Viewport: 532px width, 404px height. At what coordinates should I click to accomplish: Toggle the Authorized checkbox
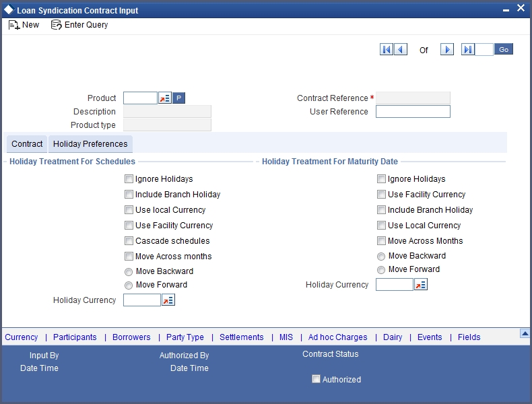pos(316,379)
